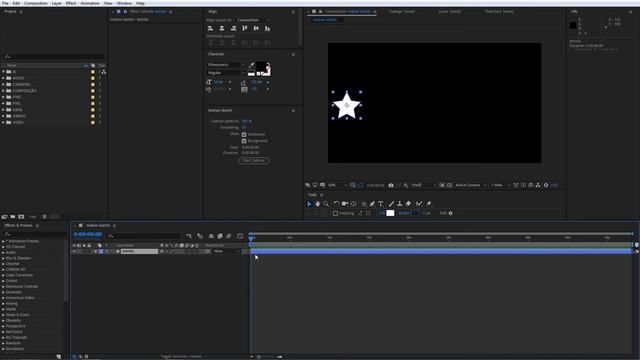
Task: Select the Selection arrow tool
Action: coord(309,204)
